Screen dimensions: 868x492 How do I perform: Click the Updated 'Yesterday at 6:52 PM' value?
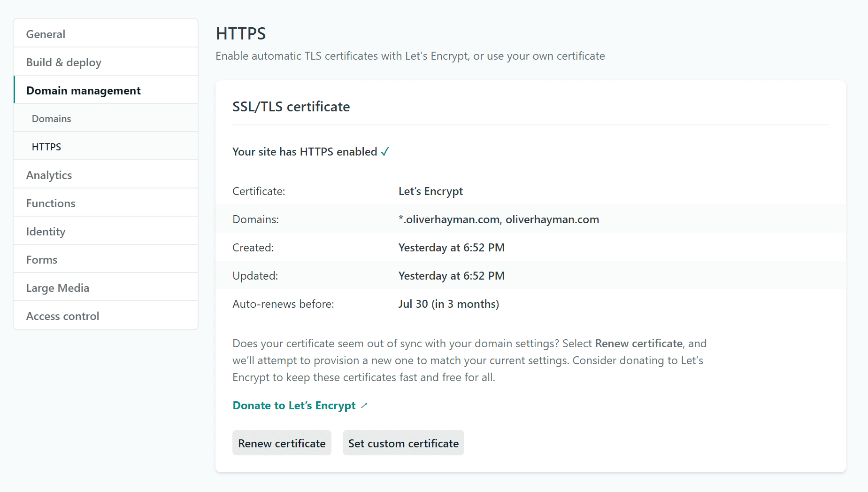click(x=452, y=276)
